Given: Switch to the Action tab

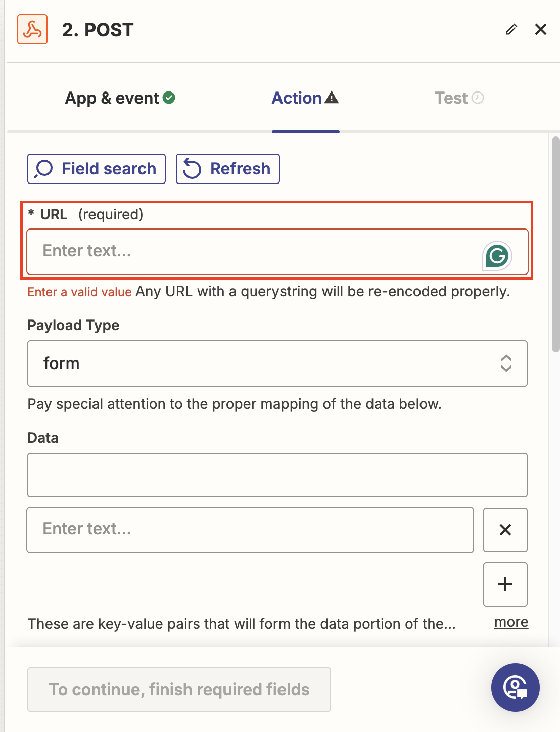Looking at the screenshot, I should tap(297, 98).
